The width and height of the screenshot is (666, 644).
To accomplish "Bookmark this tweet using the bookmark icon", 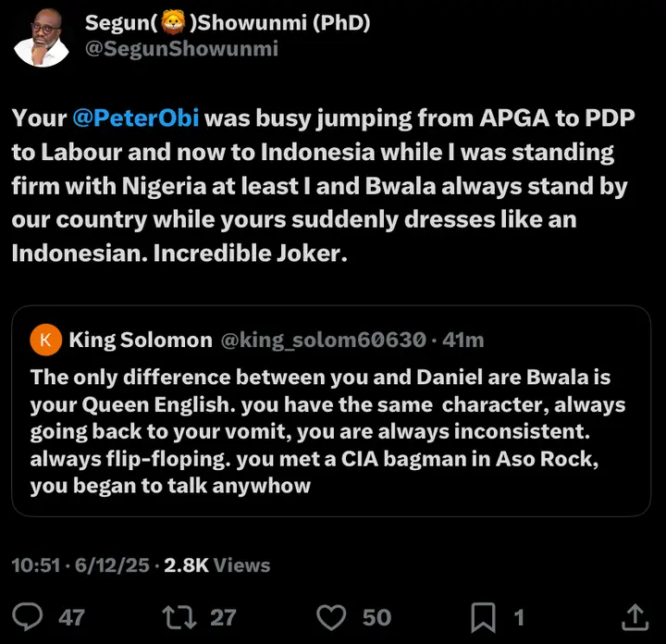I will (x=485, y=616).
